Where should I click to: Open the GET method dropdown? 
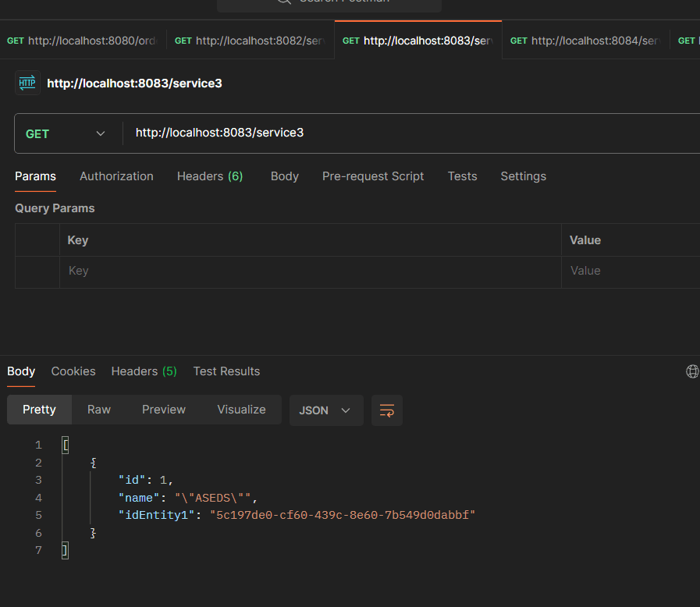pos(66,133)
